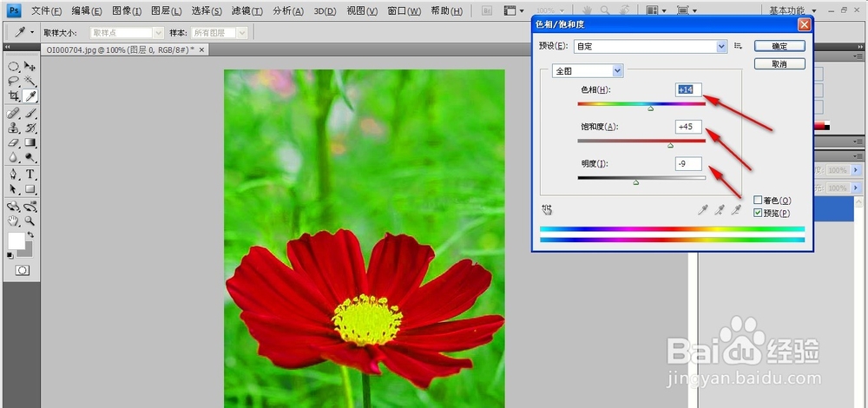Image resolution: width=868 pixels, height=408 pixels.
Task: Select the Dodge tool
Action: tap(30, 157)
